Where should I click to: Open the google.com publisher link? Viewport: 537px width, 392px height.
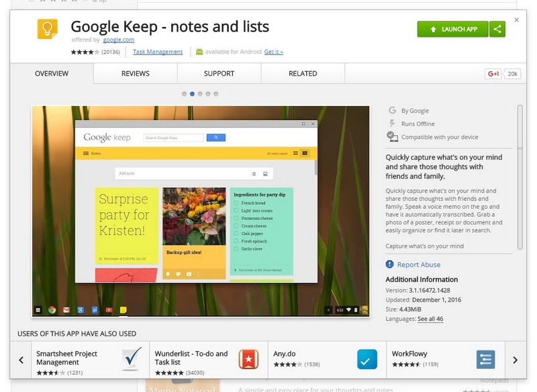point(119,40)
